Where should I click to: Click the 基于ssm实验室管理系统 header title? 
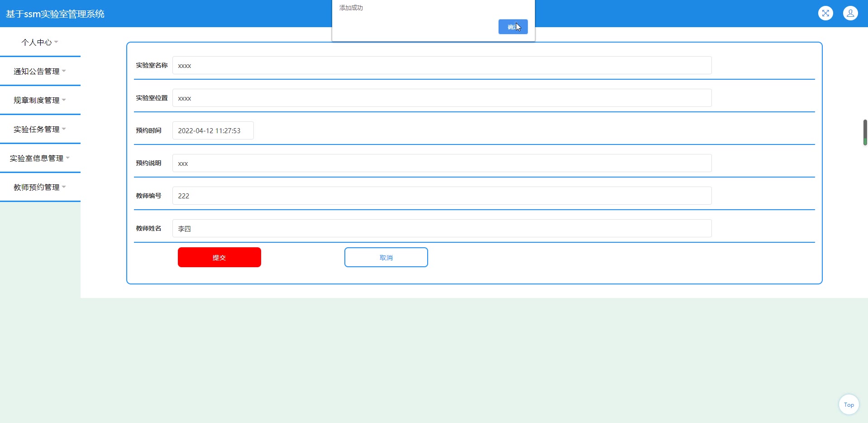click(55, 14)
